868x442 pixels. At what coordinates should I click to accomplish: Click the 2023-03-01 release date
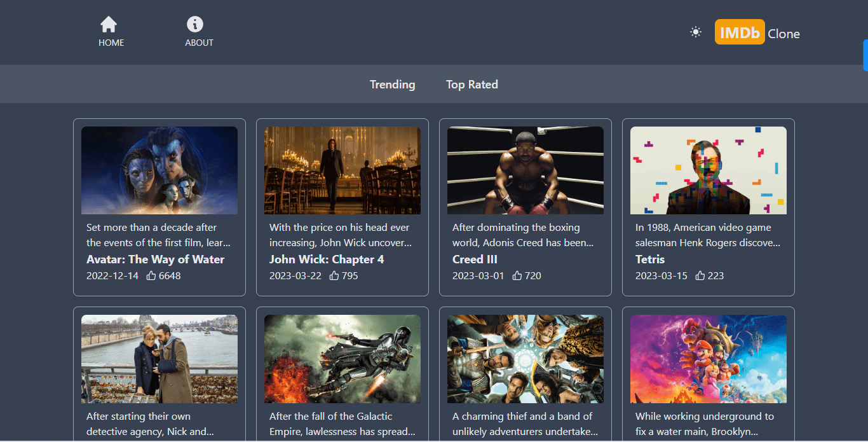pyautogui.click(x=478, y=276)
